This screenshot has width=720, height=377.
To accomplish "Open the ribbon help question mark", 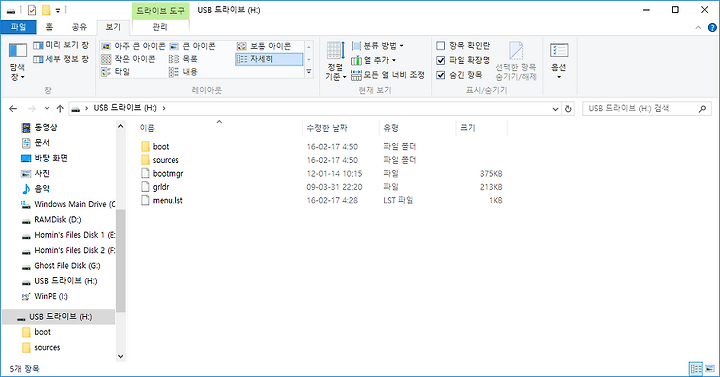I will click(x=712, y=28).
